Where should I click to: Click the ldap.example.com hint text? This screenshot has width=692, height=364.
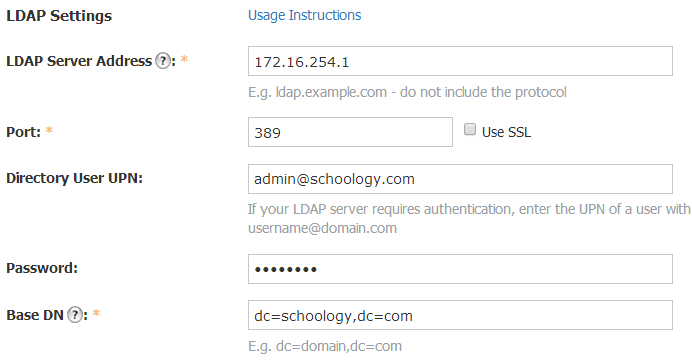click(x=407, y=92)
